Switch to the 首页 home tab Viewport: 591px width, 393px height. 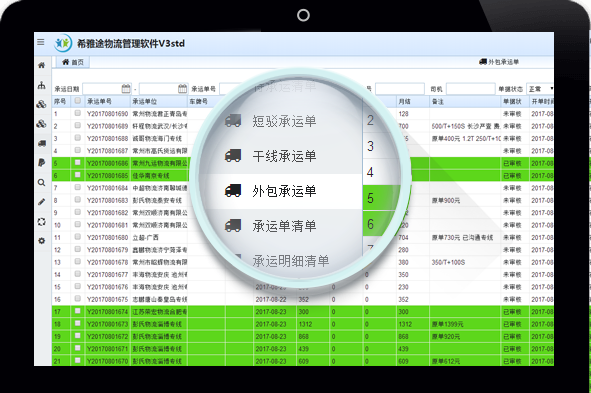pos(73,62)
